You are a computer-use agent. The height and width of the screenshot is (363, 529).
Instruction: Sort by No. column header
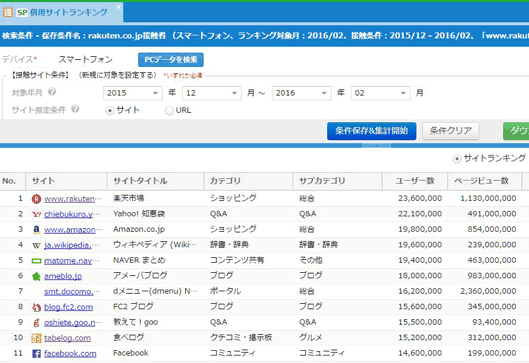(12, 182)
